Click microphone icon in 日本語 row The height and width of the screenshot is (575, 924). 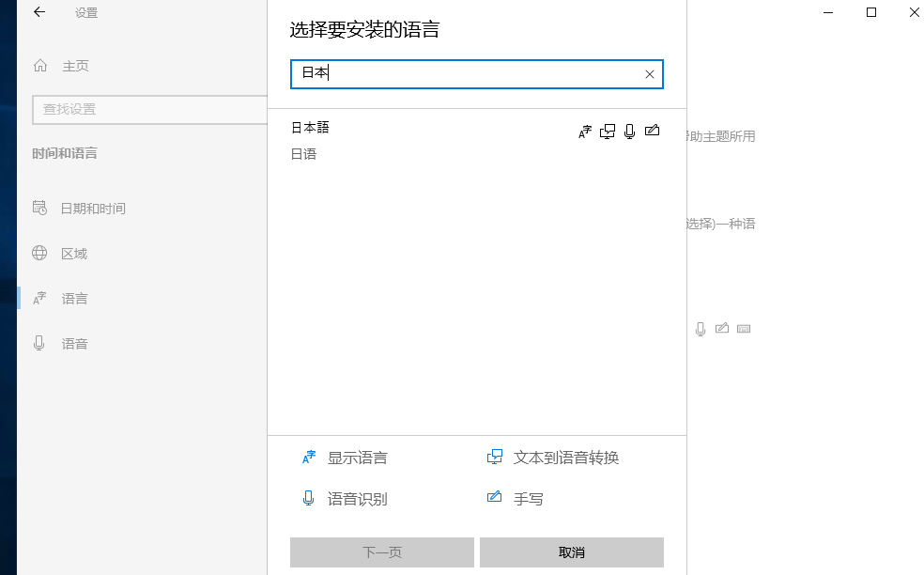click(629, 132)
